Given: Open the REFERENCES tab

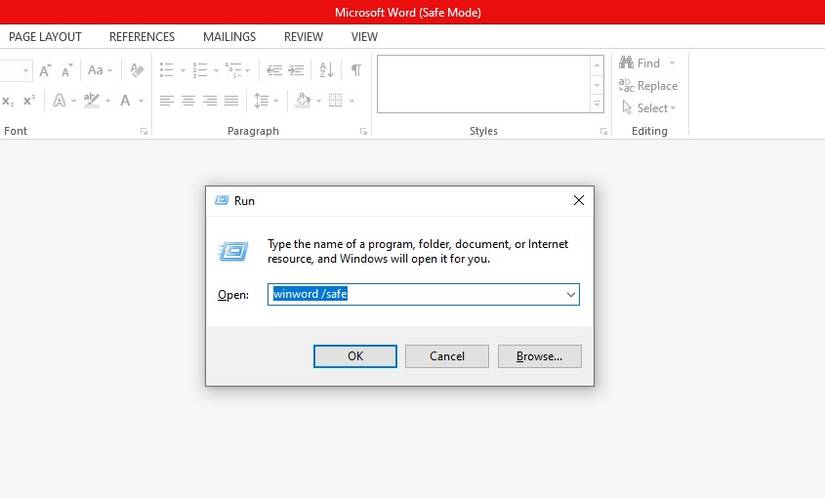Looking at the screenshot, I should (142, 37).
